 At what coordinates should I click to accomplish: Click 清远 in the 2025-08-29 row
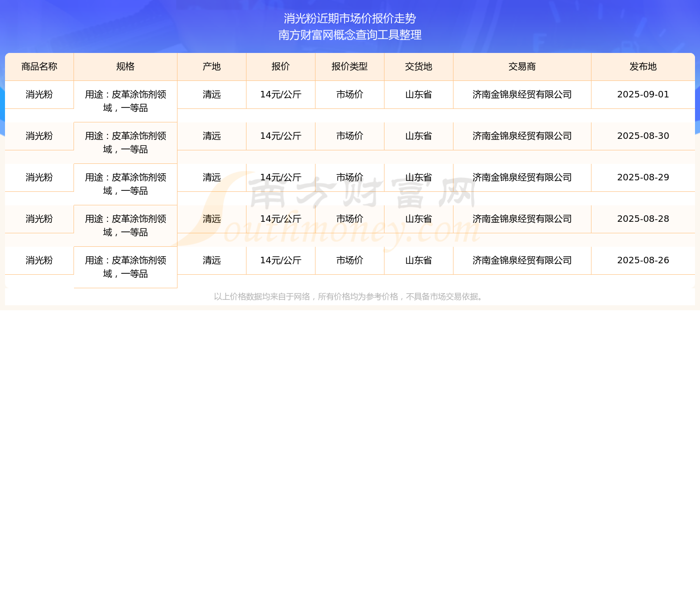pos(212,177)
